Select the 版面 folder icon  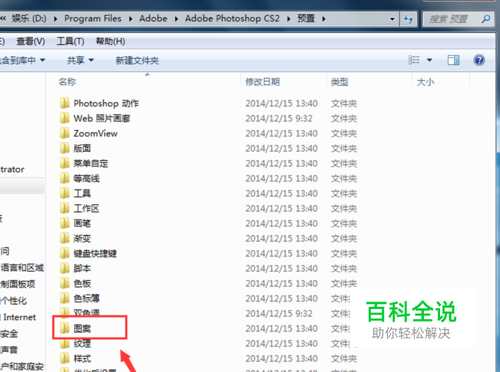pyautogui.click(x=65, y=148)
